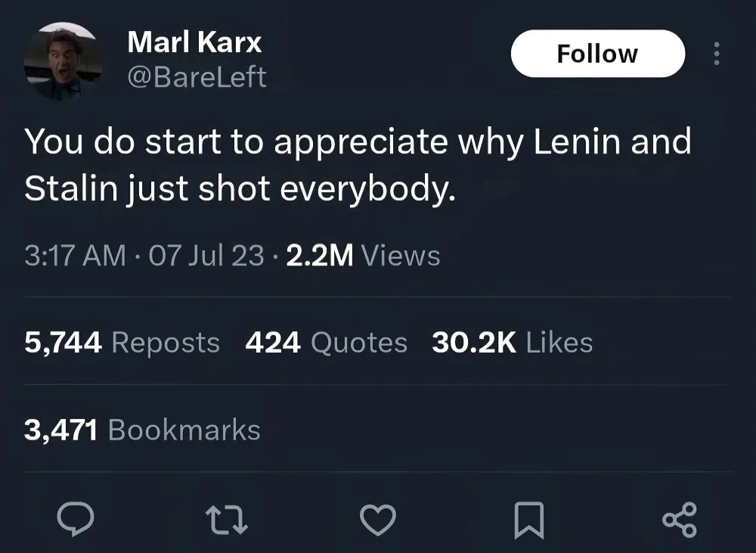The image size is (756, 553).
Task: View the 2.2M Views count
Action: (362, 256)
